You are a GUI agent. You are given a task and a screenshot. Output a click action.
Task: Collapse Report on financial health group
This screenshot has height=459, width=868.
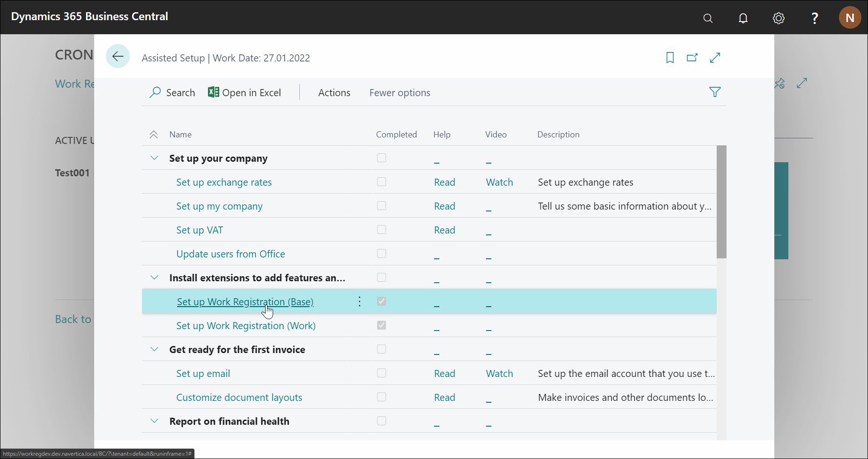[154, 421]
